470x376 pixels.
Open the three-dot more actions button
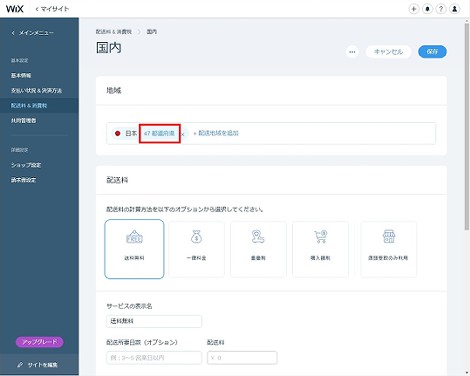352,52
